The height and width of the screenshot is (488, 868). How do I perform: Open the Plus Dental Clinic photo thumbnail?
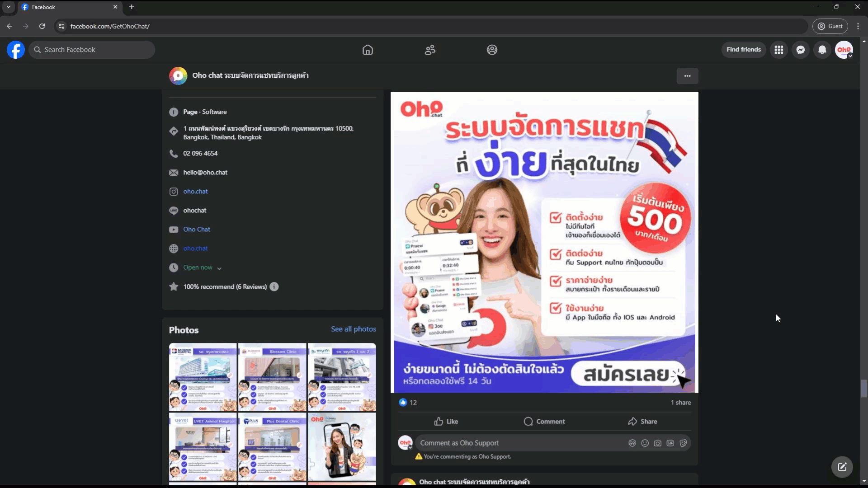click(272, 447)
